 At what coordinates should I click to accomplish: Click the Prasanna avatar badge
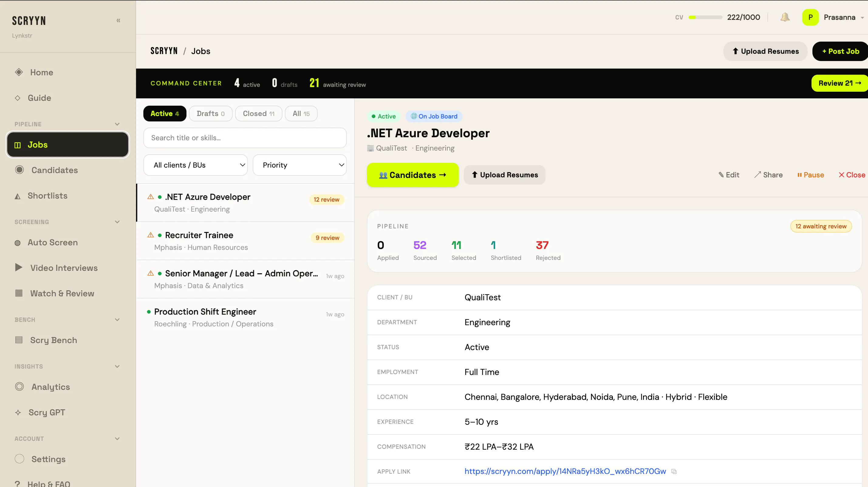(810, 17)
